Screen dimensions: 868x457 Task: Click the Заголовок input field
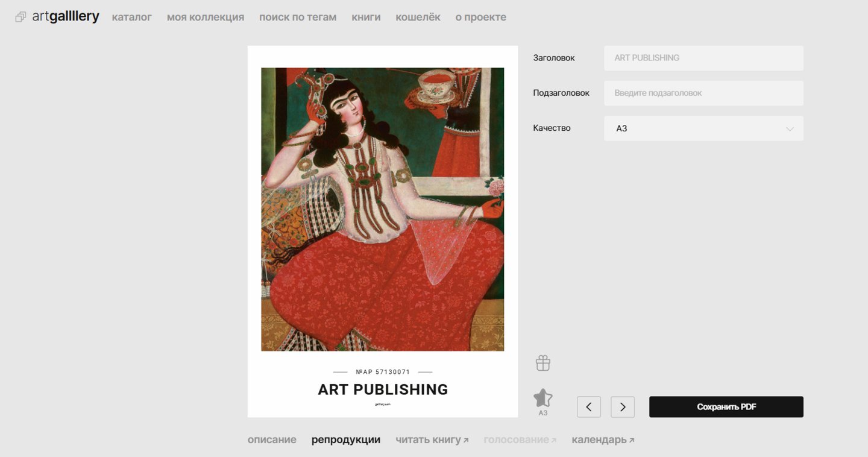click(x=703, y=58)
